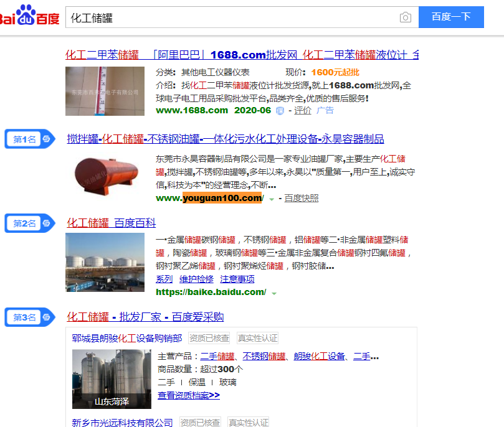Click the 广告 label

click(325, 110)
